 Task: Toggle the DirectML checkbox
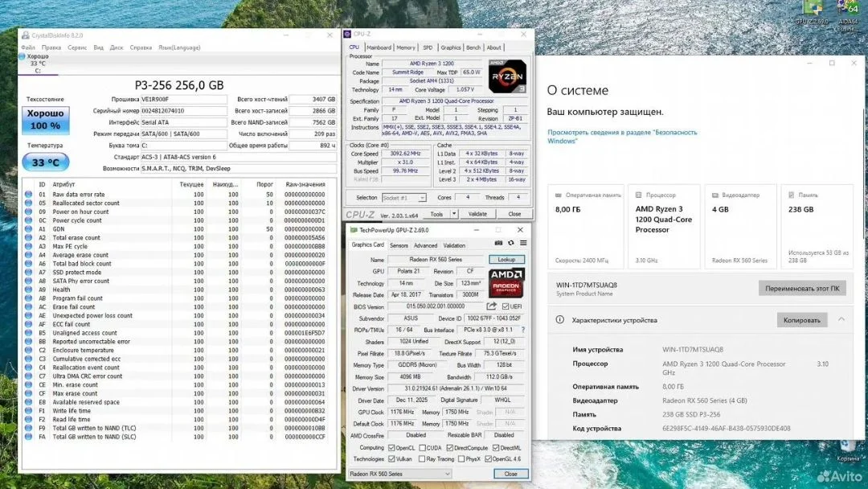(x=496, y=448)
